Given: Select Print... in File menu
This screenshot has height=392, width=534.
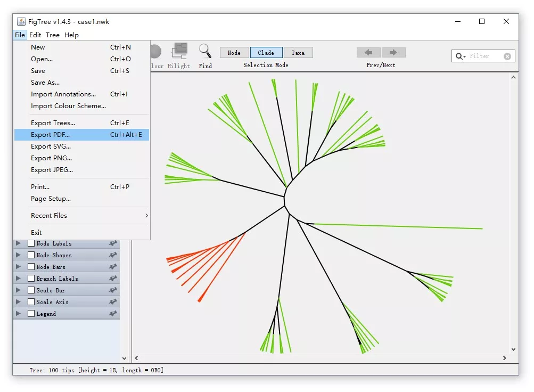Looking at the screenshot, I should point(82,186).
